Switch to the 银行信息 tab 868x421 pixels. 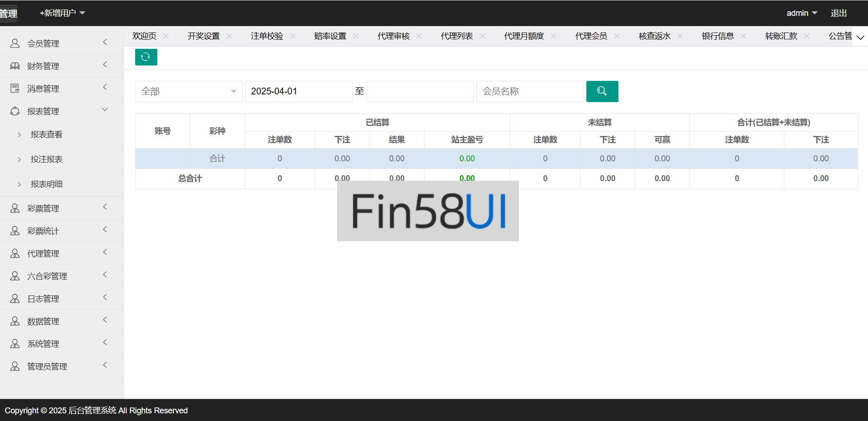tap(717, 36)
